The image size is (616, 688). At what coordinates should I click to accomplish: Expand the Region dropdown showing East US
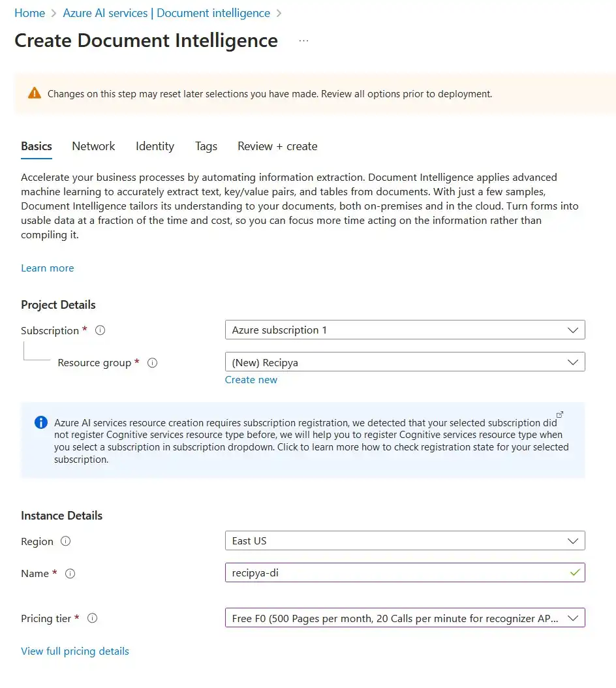pos(405,541)
